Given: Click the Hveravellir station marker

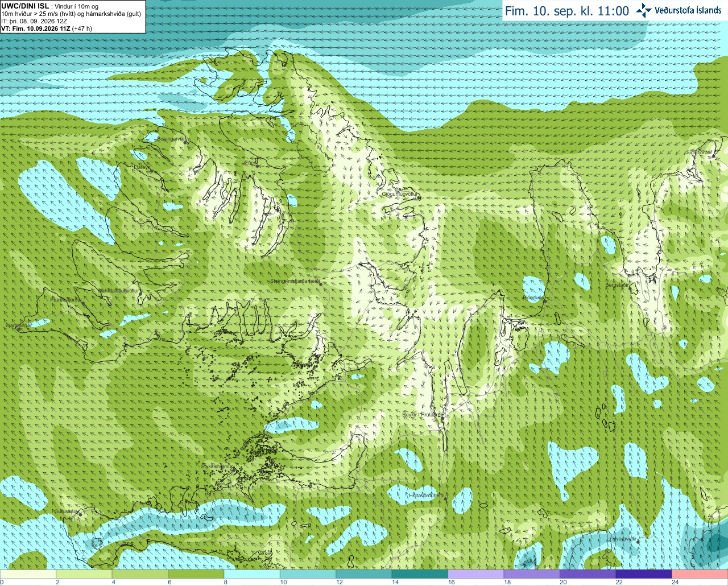Looking at the screenshot, I should click(638, 542).
